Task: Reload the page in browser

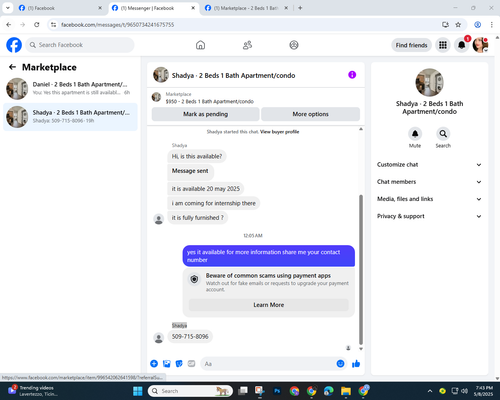Action: (x=37, y=25)
